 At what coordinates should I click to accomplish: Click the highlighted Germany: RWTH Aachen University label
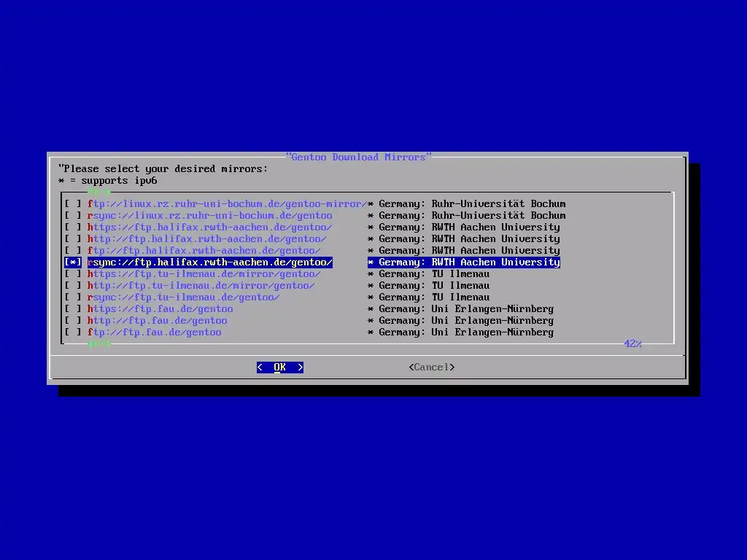coord(464,262)
